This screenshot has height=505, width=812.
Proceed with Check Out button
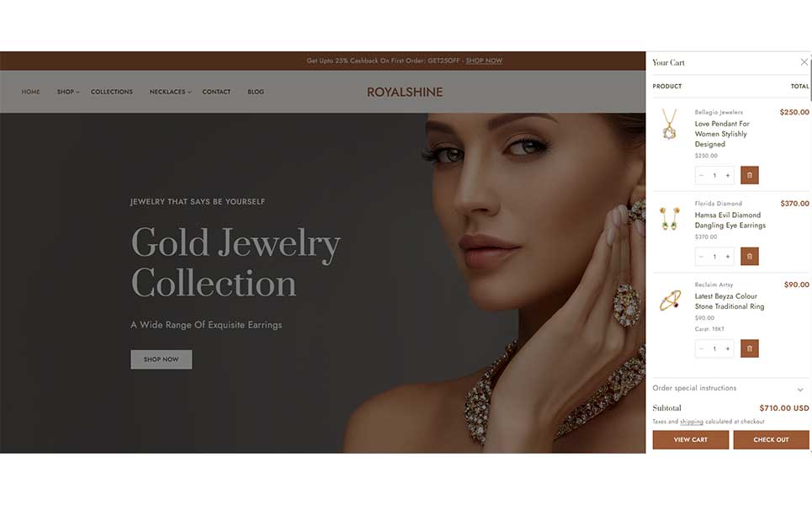(771, 439)
